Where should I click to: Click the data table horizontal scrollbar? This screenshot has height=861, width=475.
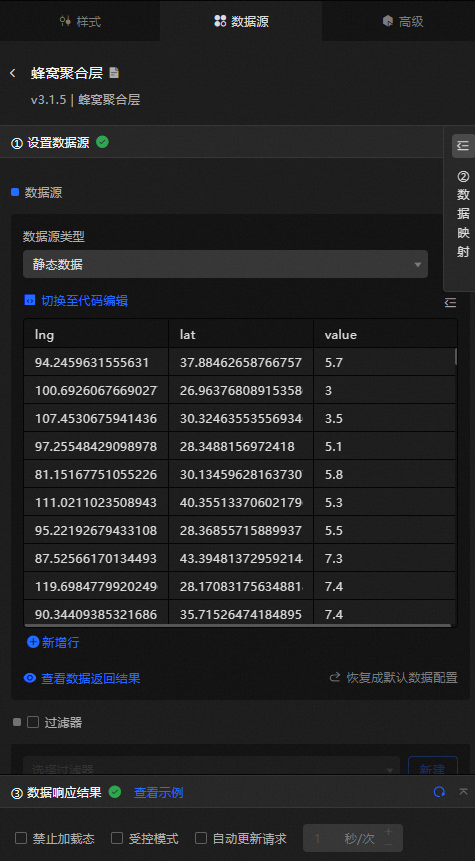[x=237, y=625]
